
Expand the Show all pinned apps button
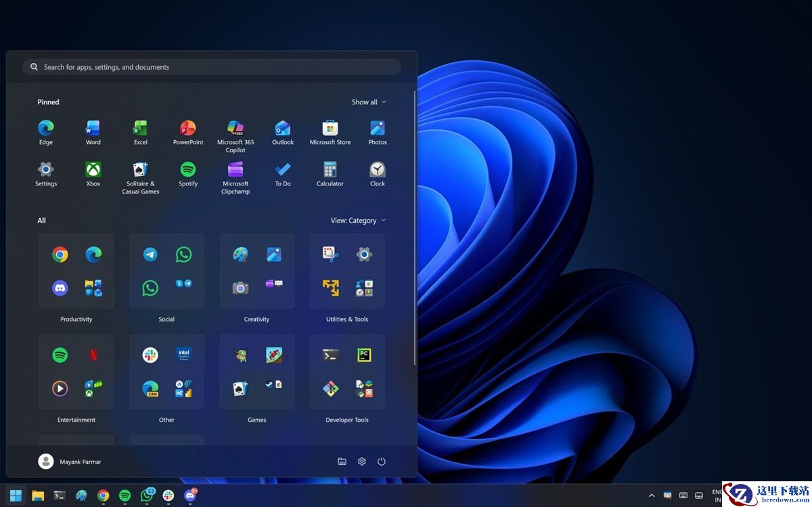point(369,102)
